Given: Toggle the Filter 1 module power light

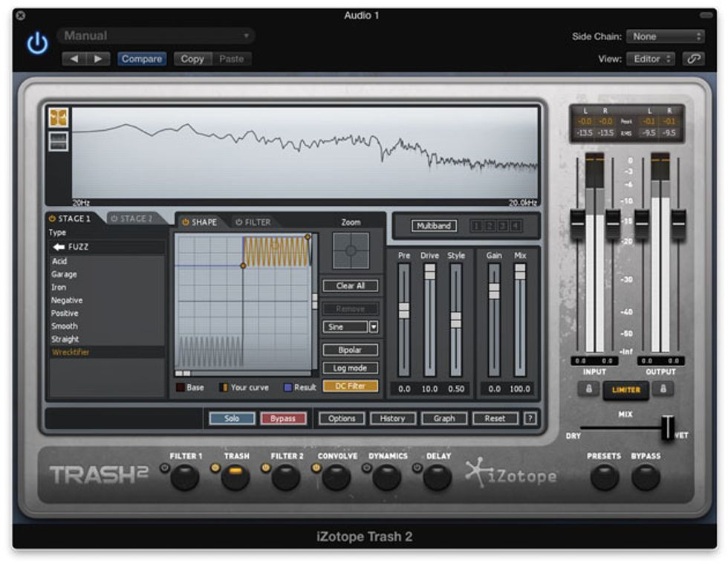Looking at the screenshot, I should [x=164, y=468].
